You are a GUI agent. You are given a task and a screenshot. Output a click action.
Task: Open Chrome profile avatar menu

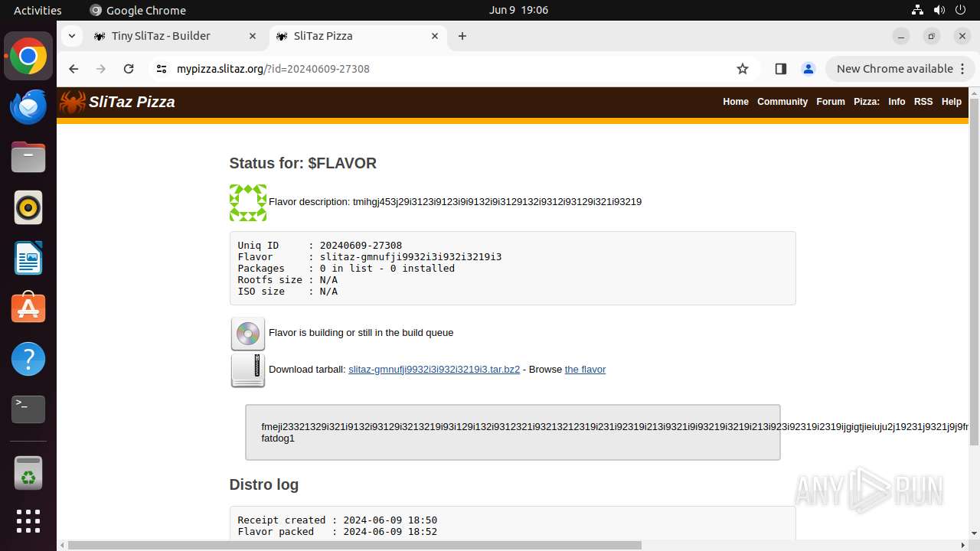pyautogui.click(x=808, y=69)
